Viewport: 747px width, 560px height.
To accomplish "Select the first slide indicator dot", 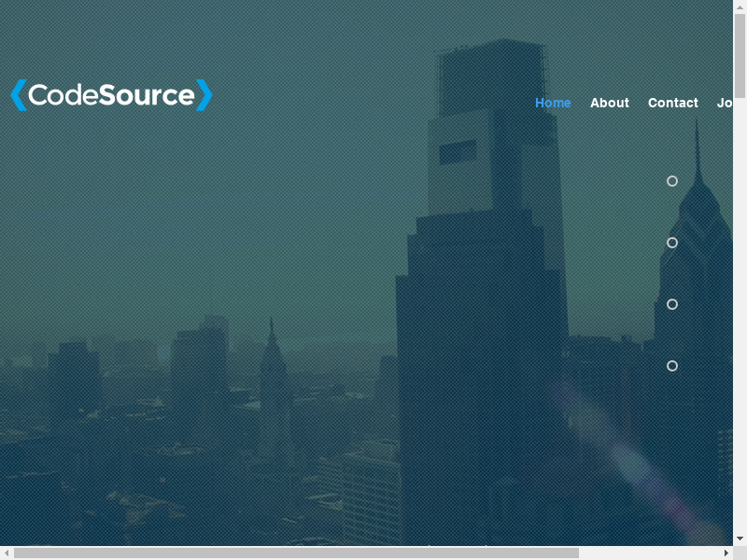I will pyautogui.click(x=672, y=181).
